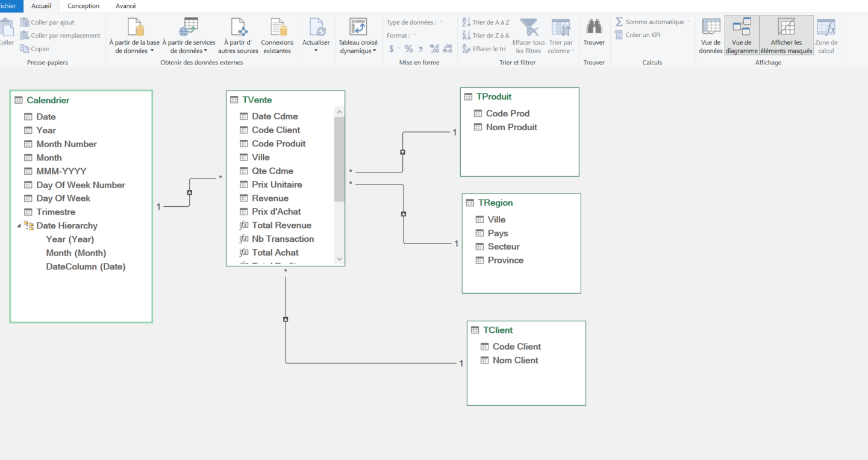Open the Conception ribbon tab
Viewport: 868px width, 460px height.
pyautogui.click(x=84, y=6)
